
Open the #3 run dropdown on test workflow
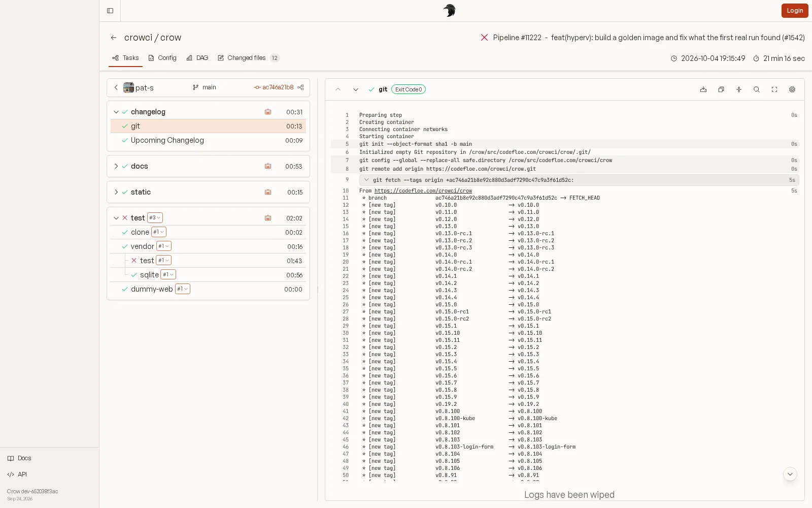click(155, 218)
